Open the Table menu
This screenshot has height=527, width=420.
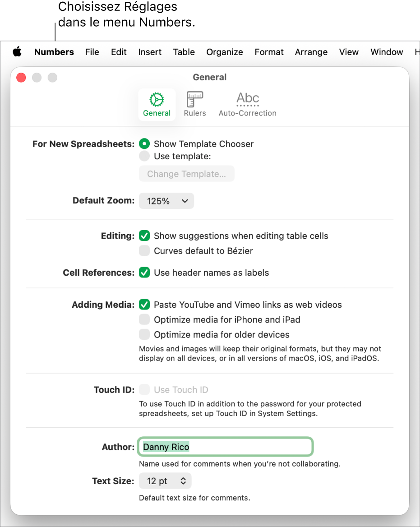(184, 52)
